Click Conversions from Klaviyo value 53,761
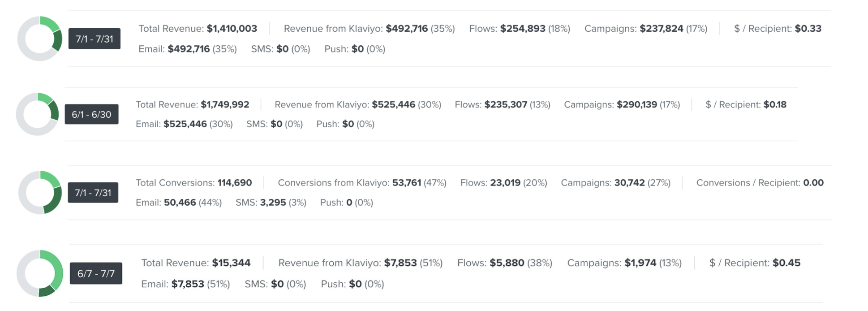Screen dimensions: 868x311 (x=407, y=183)
